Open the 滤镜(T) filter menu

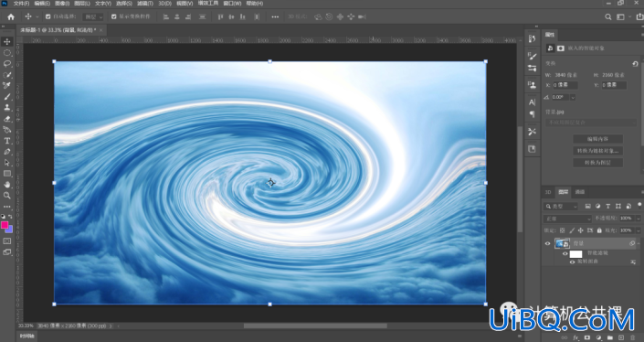point(145,4)
